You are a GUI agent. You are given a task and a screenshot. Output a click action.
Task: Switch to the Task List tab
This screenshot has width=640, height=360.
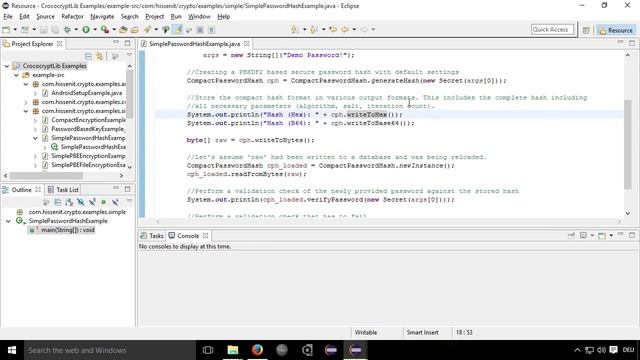tap(63, 190)
